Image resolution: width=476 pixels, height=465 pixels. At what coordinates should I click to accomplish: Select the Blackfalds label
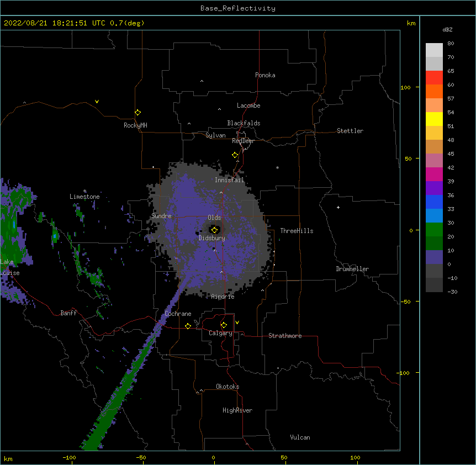(244, 123)
